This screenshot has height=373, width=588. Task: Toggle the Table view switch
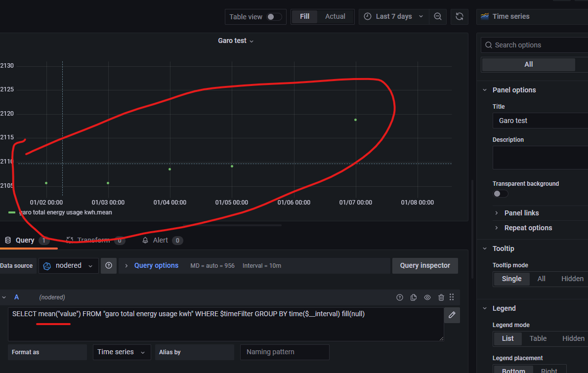(x=274, y=17)
